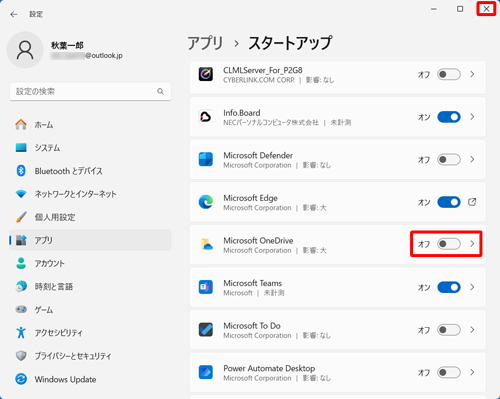Image resolution: width=500 pixels, height=399 pixels.
Task: Click the 時刻と言語 globe clock icon
Action: pos(21,286)
